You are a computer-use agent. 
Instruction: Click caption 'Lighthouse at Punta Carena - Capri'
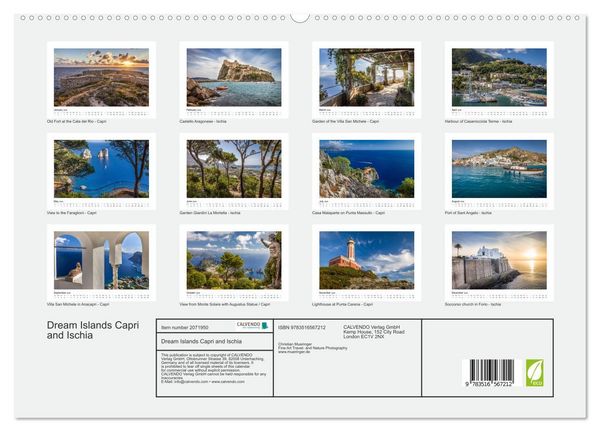[x=342, y=304]
